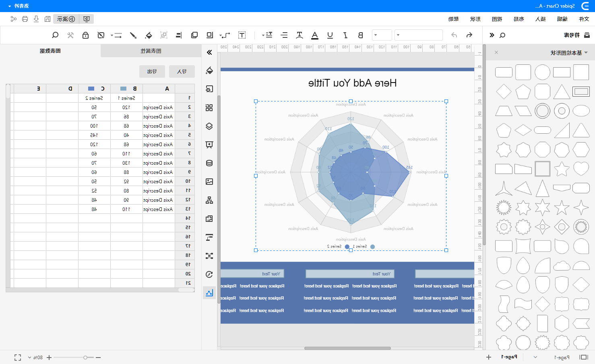Screen dimensions: 595x364
Task: Open the text line spacing dropdown
Action: (x=267, y=35)
